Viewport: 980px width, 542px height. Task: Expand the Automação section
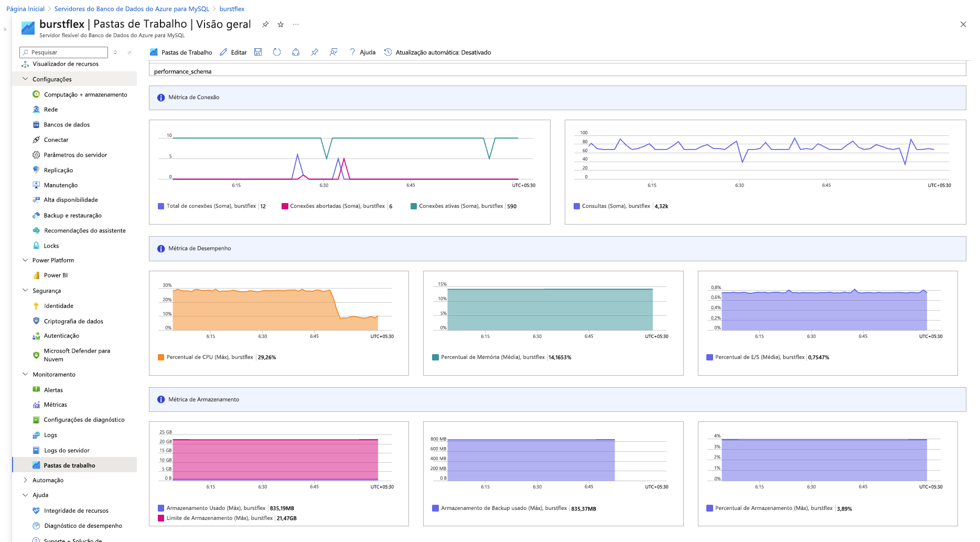coord(25,480)
